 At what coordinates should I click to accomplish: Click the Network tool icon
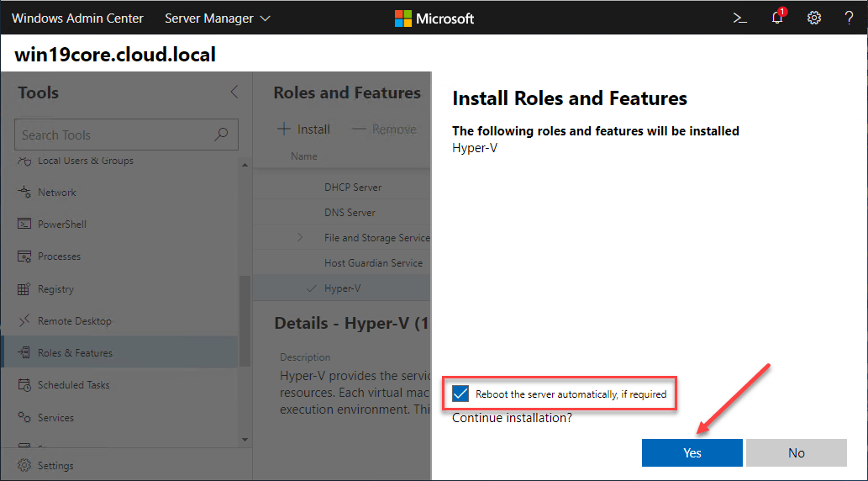(24, 193)
